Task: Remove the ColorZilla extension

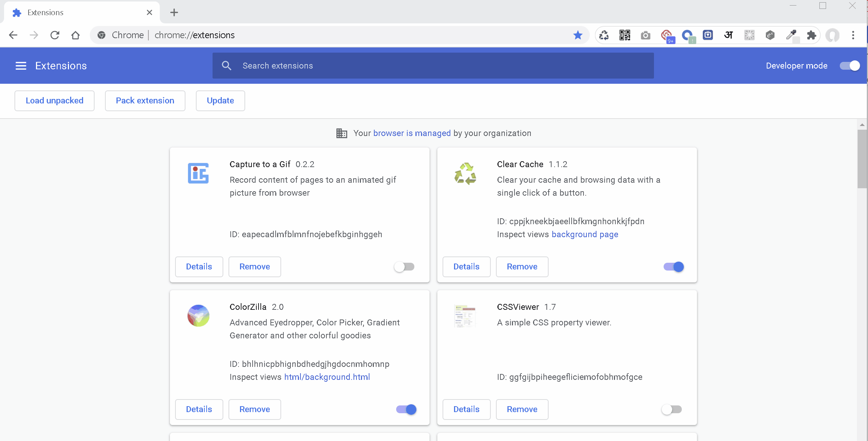Action: pyautogui.click(x=255, y=409)
